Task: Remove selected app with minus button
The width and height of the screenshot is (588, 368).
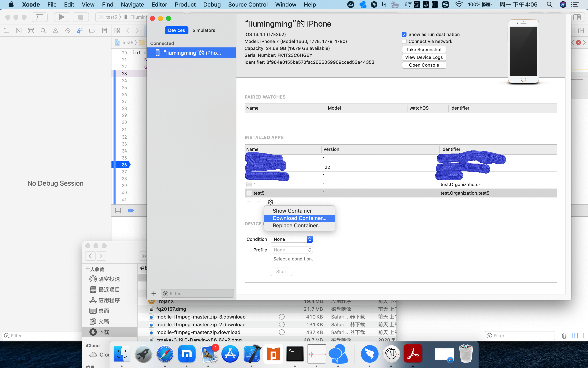Action: pos(258,202)
